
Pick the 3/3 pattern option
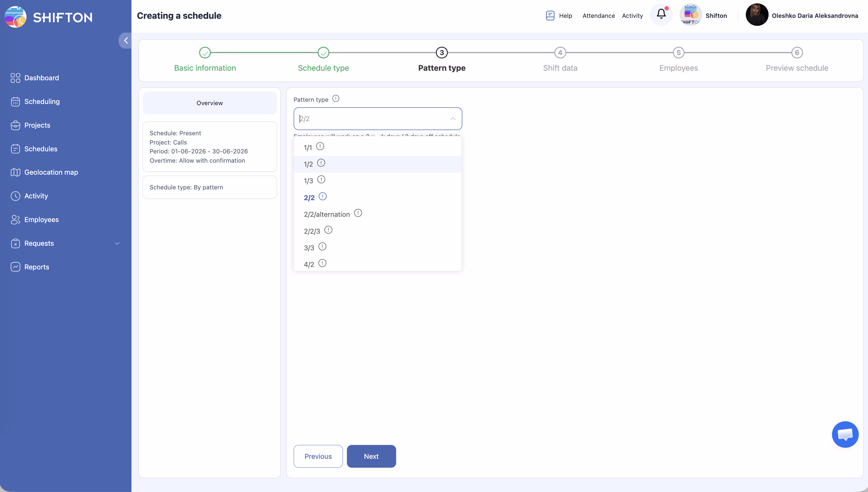pyautogui.click(x=309, y=248)
